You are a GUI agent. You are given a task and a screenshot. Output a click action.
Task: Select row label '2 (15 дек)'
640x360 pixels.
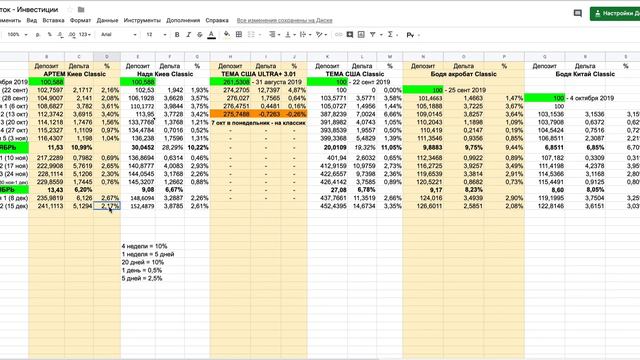pyautogui.click(x=14, y=206)
